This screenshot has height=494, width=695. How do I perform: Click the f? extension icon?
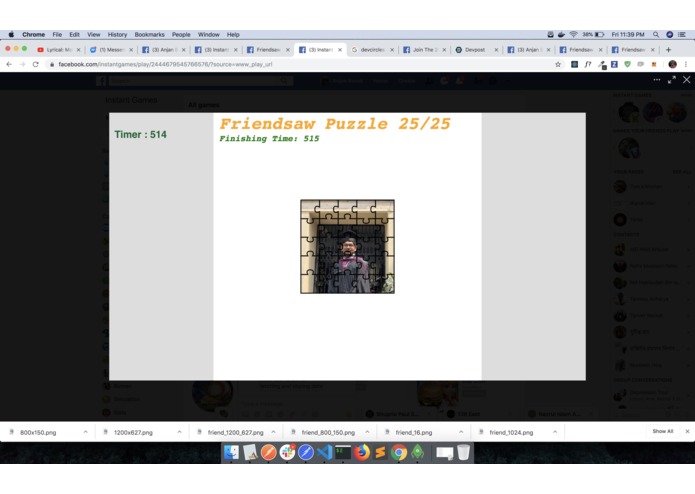(x=588, y=64)
